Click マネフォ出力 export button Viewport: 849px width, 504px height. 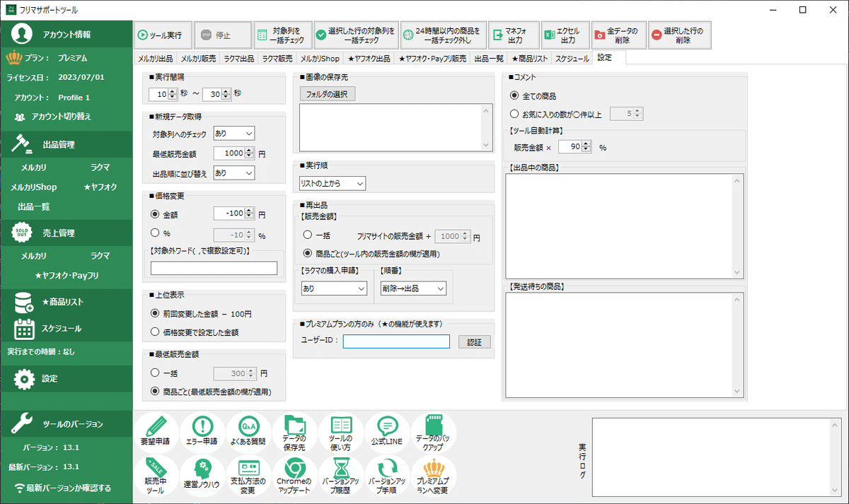pos(514,35)
